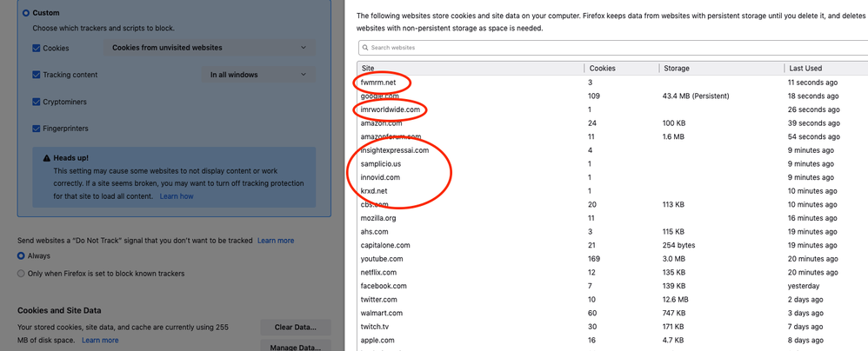The height and width of the screenshot is (351, 868).
Task: Select the youtube.com row
Action: [613, 259]
